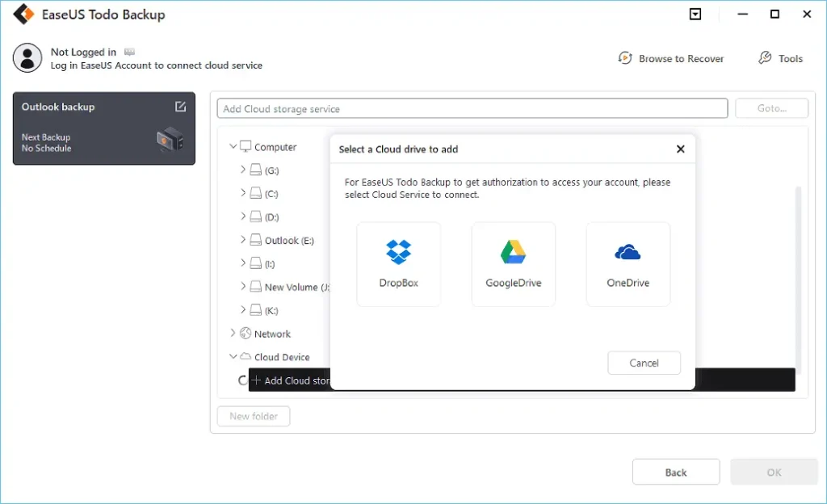Click the Browse to Recover icon
This screenshot has height=504, width=827.
pos(625,58)
